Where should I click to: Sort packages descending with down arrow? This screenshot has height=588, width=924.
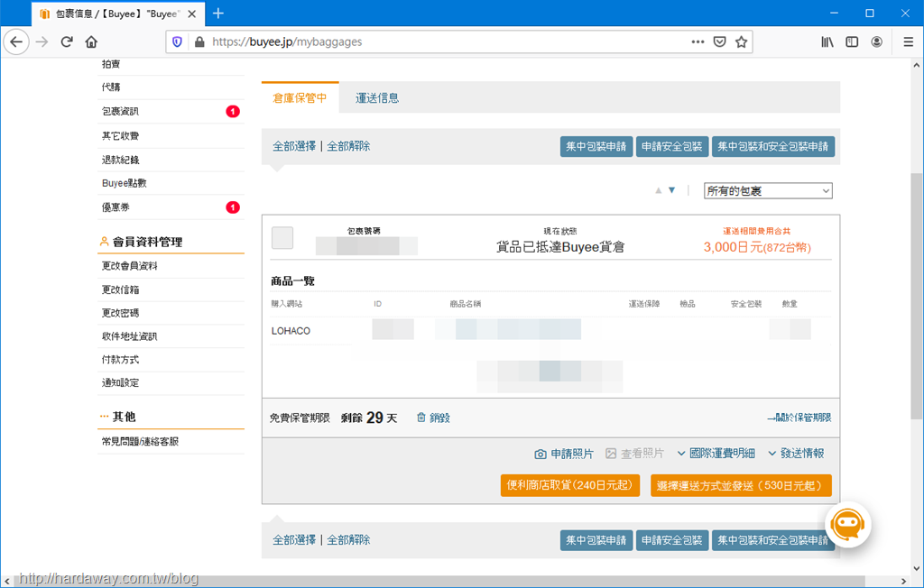[x=671, y=190]
